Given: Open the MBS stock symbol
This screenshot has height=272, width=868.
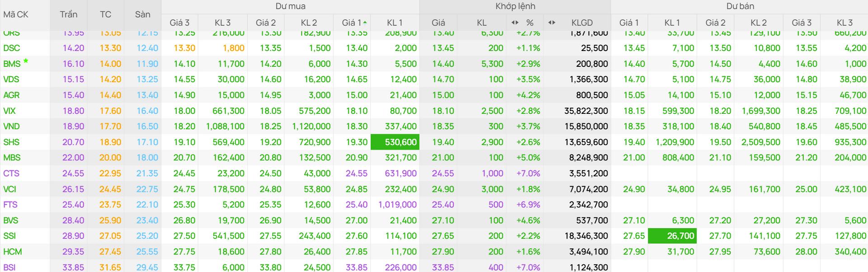Looking at the screenshot, I should coord(12,158).
